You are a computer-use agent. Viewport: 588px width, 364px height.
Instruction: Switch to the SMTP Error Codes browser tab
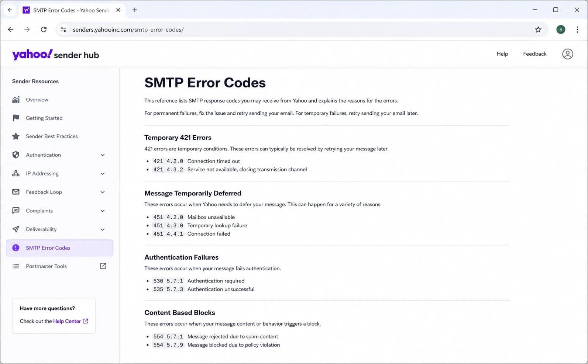click(72, 10)
